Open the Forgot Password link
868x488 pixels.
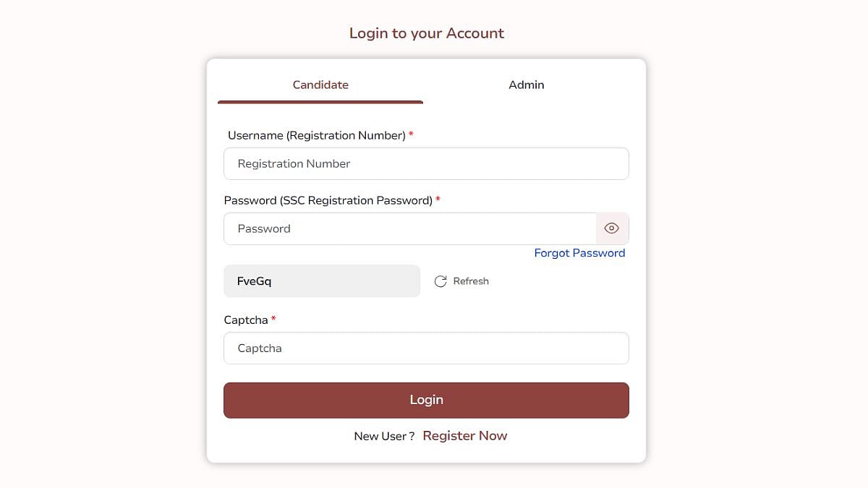(x=579, y=253)
